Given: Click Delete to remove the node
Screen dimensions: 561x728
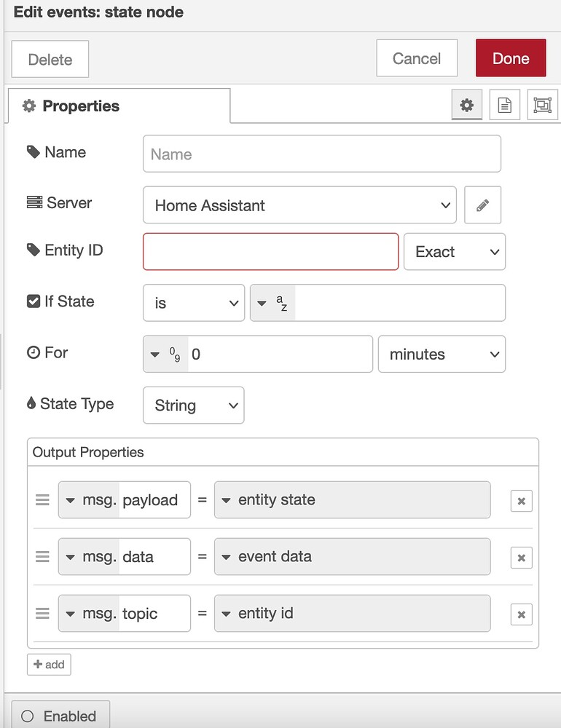Looking at the screenshot, I should pyautogui.click(x=50, y=58).
